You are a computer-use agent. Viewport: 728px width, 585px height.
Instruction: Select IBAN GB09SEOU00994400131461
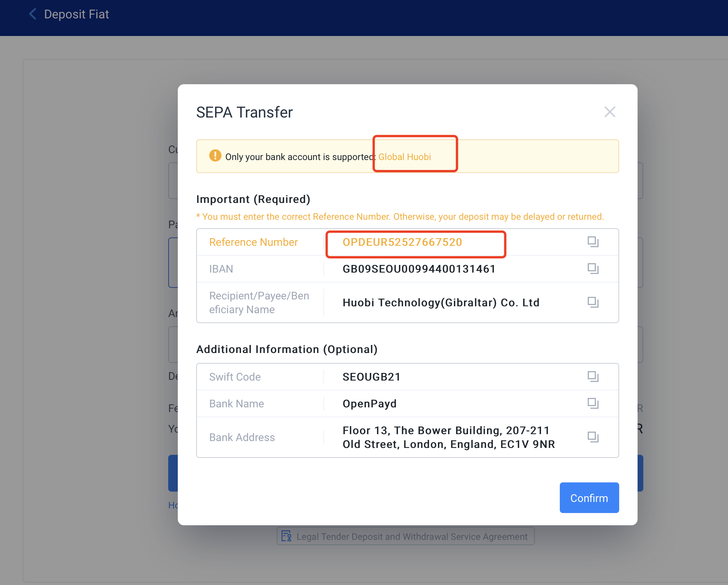[419, 269]
